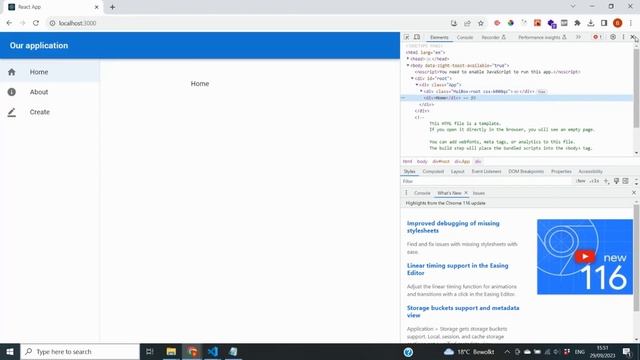Screen dimensions: 640x360
Task: Show more DevTools tabs with the chevron
Action: (578, 37)
